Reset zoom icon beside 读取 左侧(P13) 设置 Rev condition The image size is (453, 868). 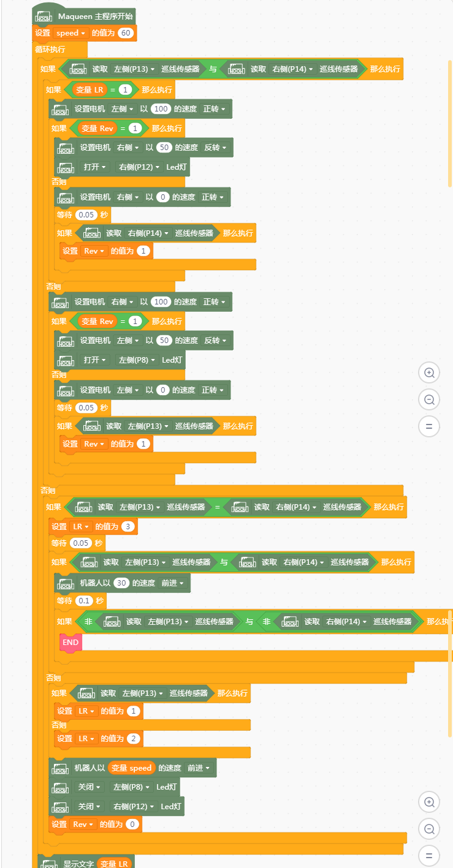[429, 426]
